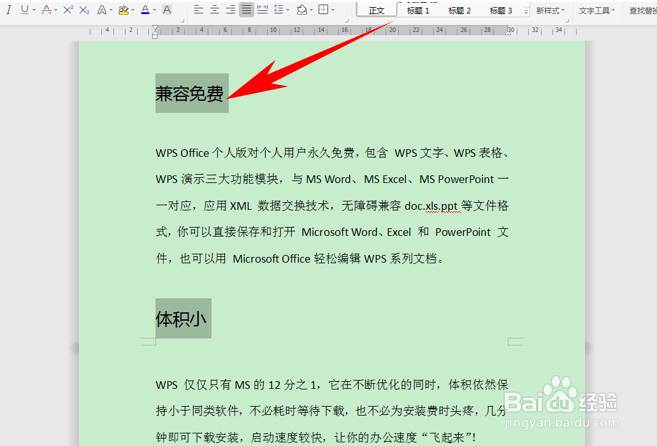This screenshot has width=657, height=446.
Task: Apply paragraph shading fill icon
Action: (301, 10)
